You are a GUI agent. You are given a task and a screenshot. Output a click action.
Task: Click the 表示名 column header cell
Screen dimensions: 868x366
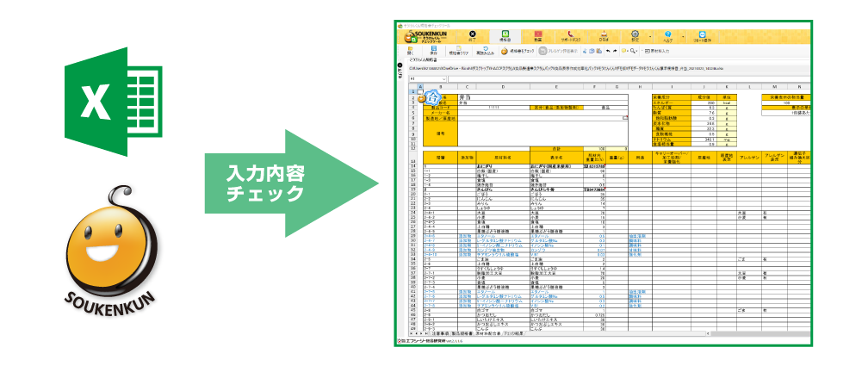(555, 158)
